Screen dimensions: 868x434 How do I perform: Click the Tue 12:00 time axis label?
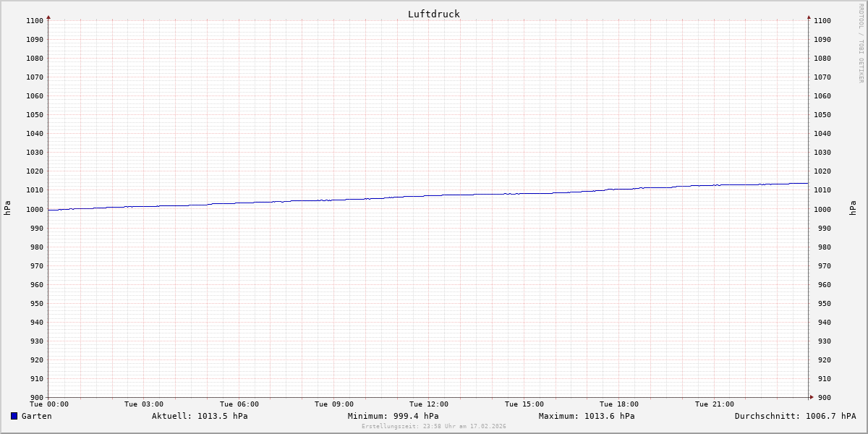point(429,404)
